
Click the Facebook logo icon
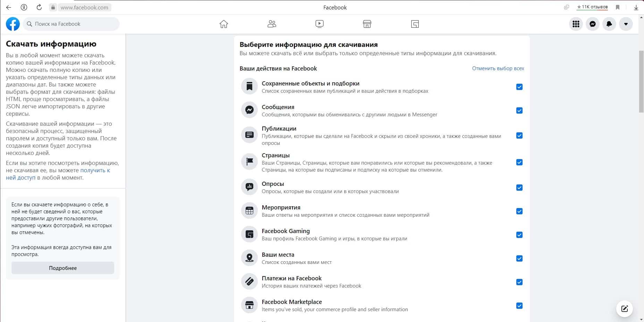(x=13, y=24)
